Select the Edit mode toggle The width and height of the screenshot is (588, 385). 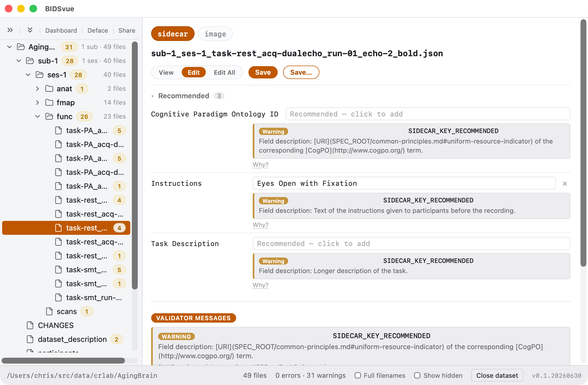pos(193,72)
